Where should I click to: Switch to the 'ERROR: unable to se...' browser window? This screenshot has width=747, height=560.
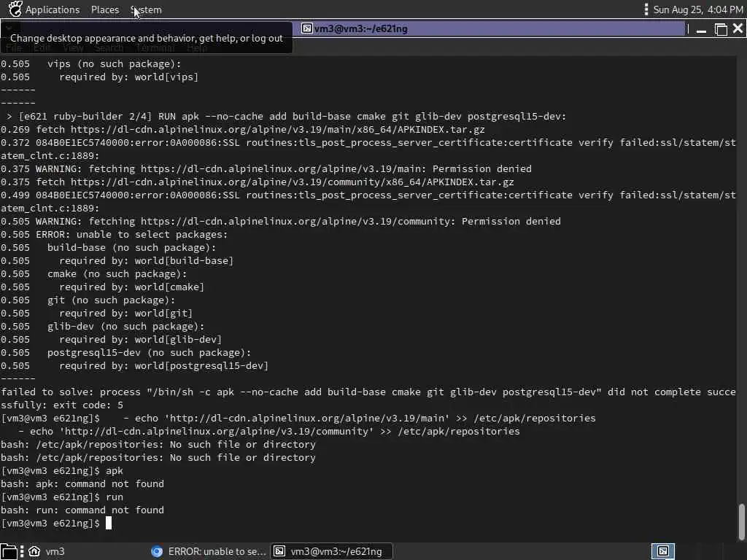[208, 551]
